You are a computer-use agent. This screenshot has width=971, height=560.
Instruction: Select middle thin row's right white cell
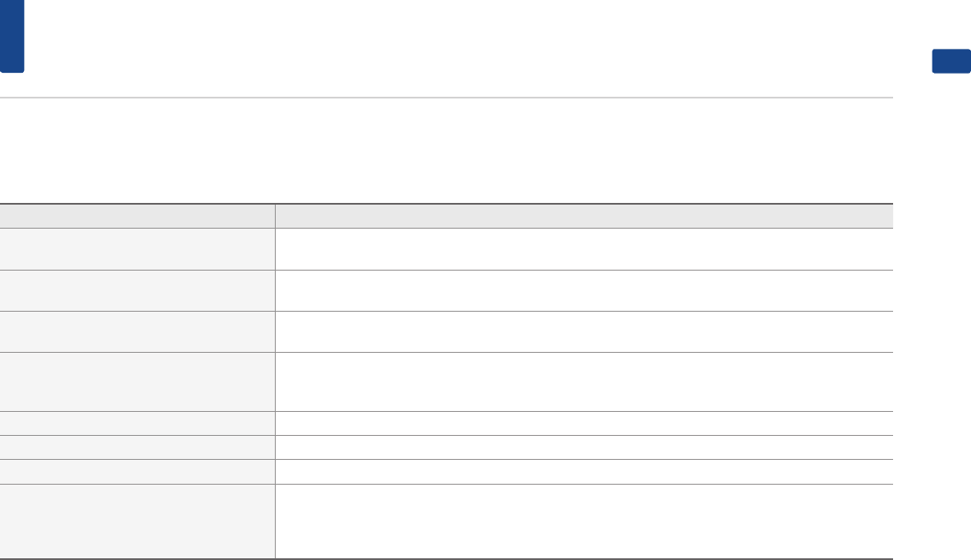tap(584, 447)
